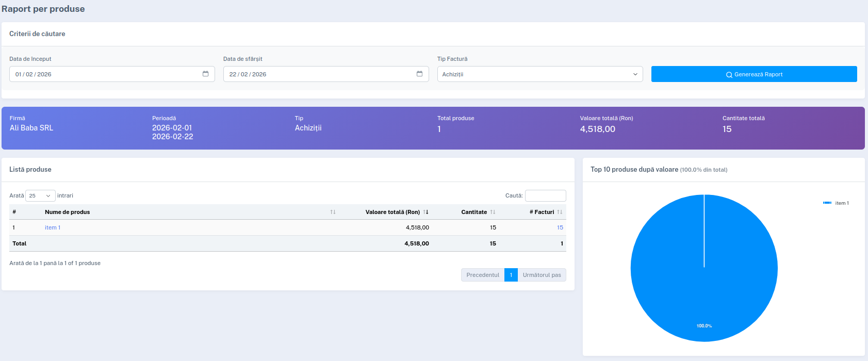868x361 pixels.
Task: Click the Precedentul pagination button
Action: 483,275
